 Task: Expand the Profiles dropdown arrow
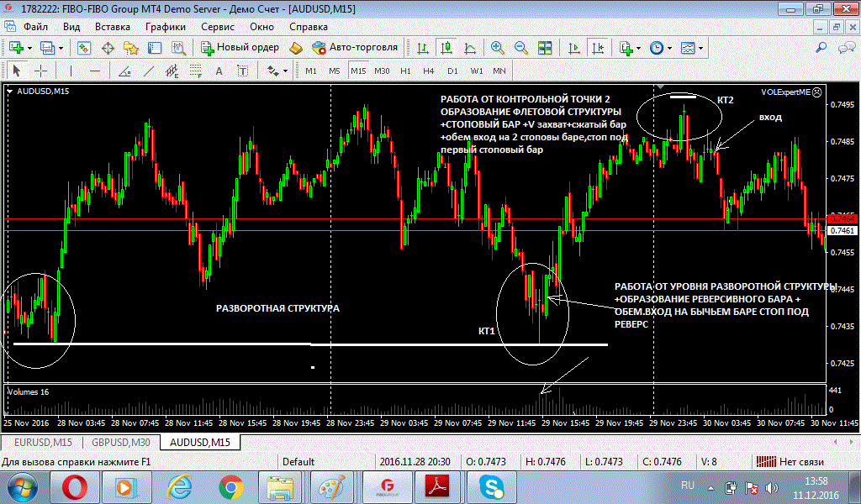[61, 48]
